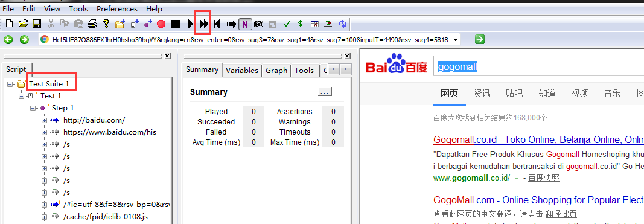The image size is (644, 224).
Task: Click the Copy toolbar icon
Action: coord(65,24)
